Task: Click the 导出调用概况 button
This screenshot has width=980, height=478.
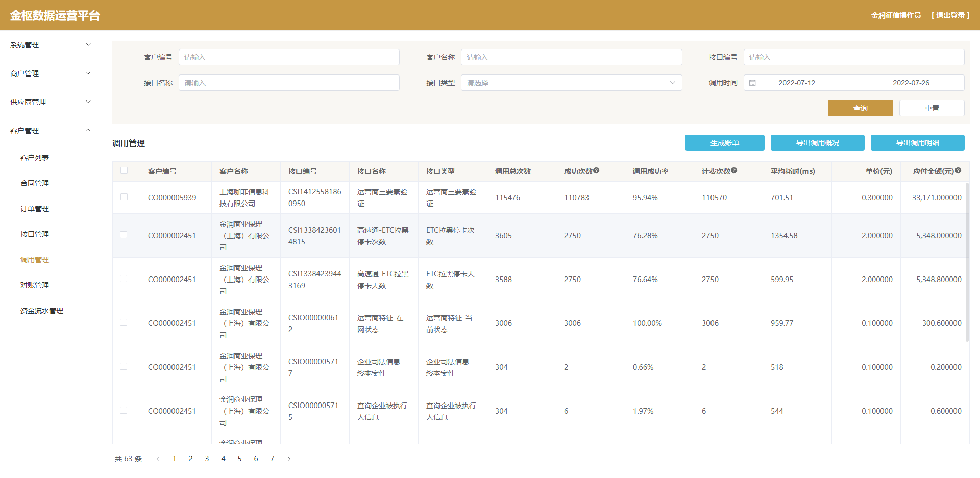Action: click(818, 143)
